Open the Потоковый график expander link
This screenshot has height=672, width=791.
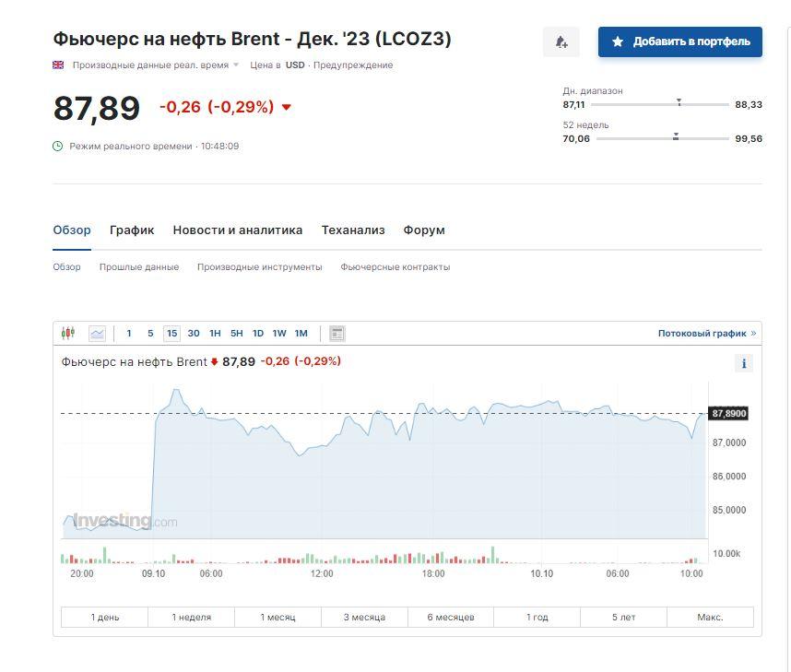click(706, 334)
